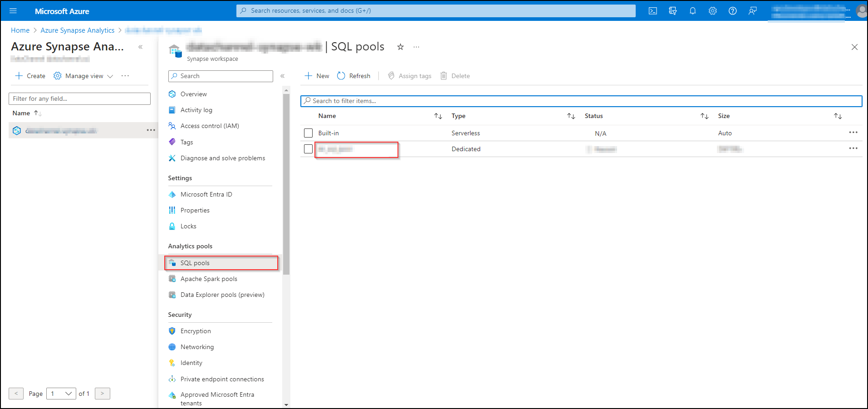Open the Feedback icon
868x409 pixels.
click(x=753, y=11)
